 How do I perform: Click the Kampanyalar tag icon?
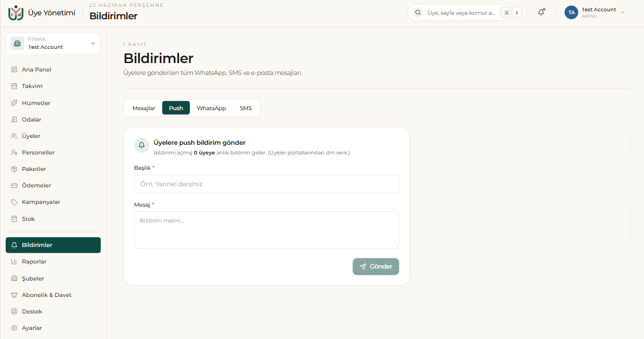(14, 202)
